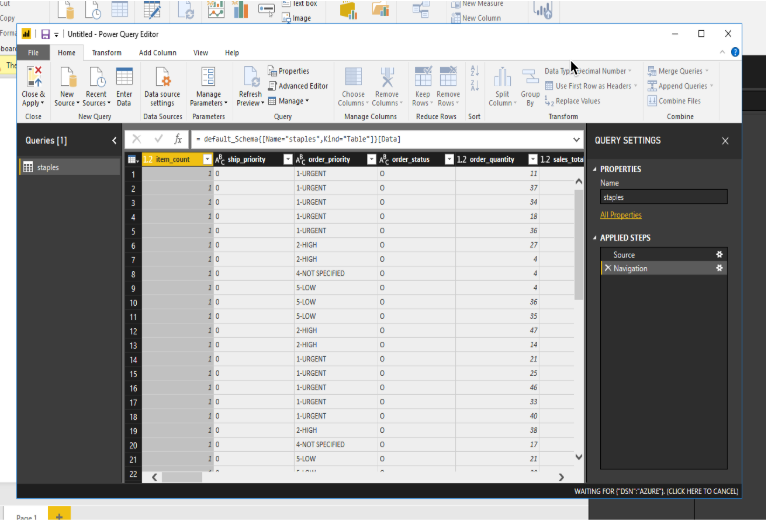Screen dimensions: 767x522
Task: Launch the Advanced Editor
Action: pos(298,86)
